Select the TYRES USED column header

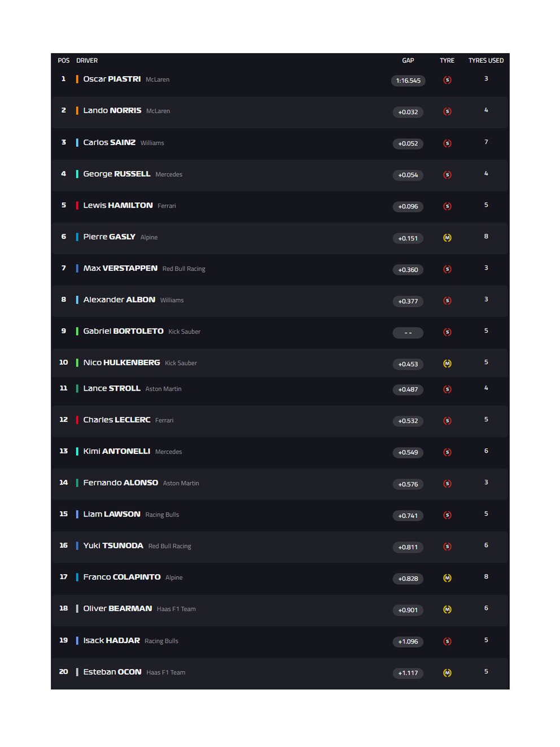pyautogui.click(x=485, y=60)
